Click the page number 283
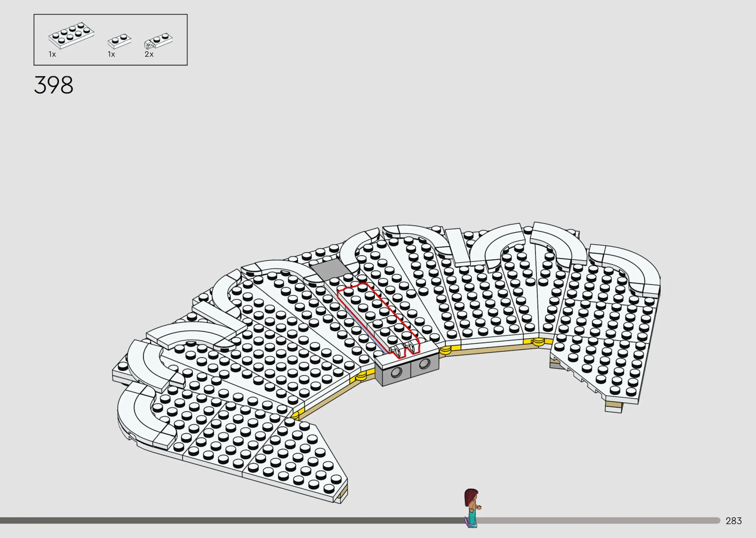 point(734,521)
